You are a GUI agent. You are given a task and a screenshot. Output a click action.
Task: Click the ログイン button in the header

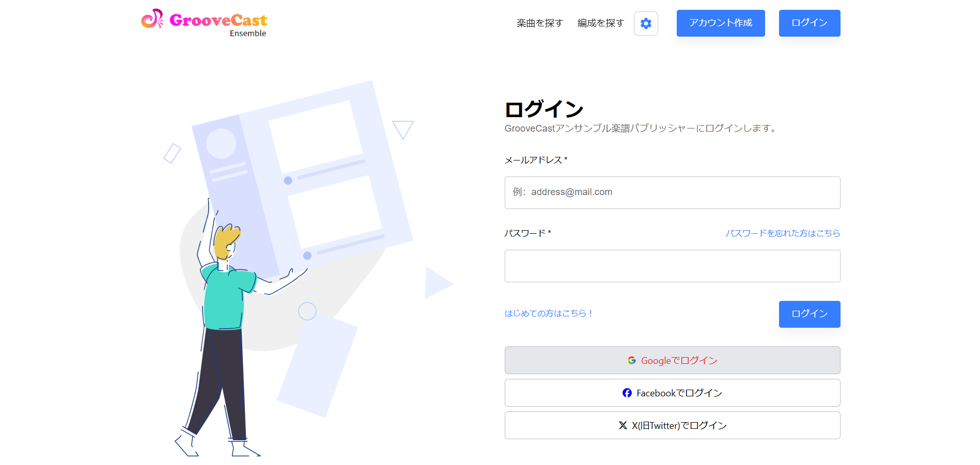[x=809, y=23]
